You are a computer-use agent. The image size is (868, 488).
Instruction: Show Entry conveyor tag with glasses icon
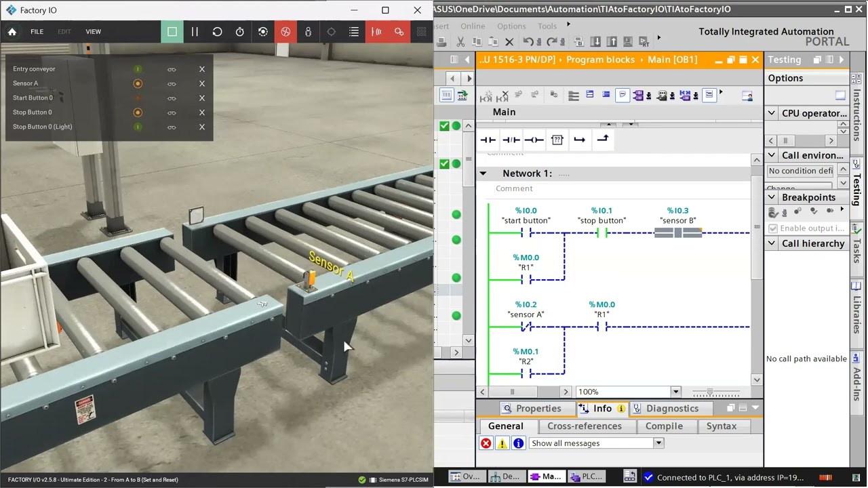pos(172,69)
